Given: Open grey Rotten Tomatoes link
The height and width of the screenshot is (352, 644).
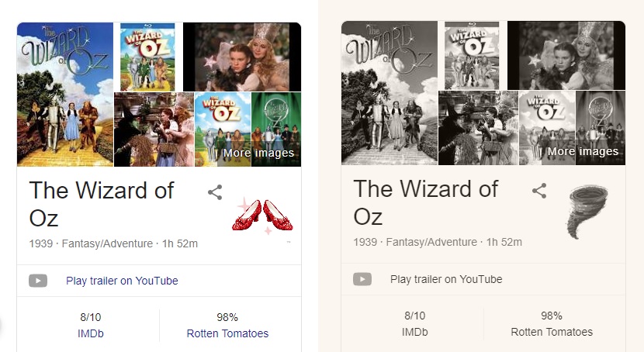Looking at the screenshot, I should (552, 332).
